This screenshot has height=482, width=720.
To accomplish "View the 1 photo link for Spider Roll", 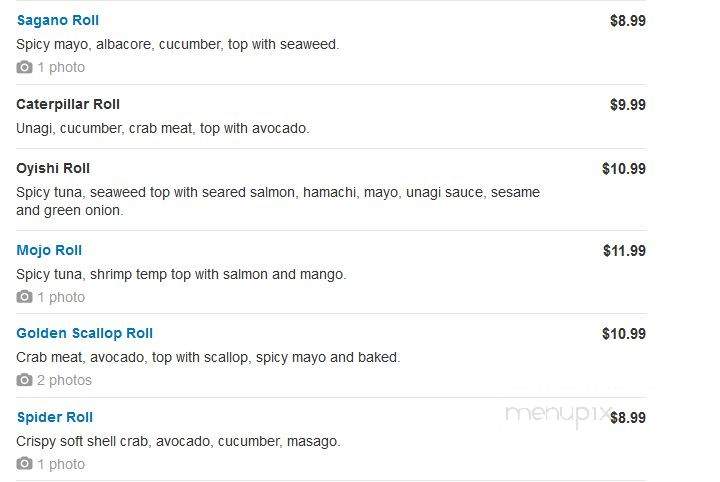I will tap(61, 465).
